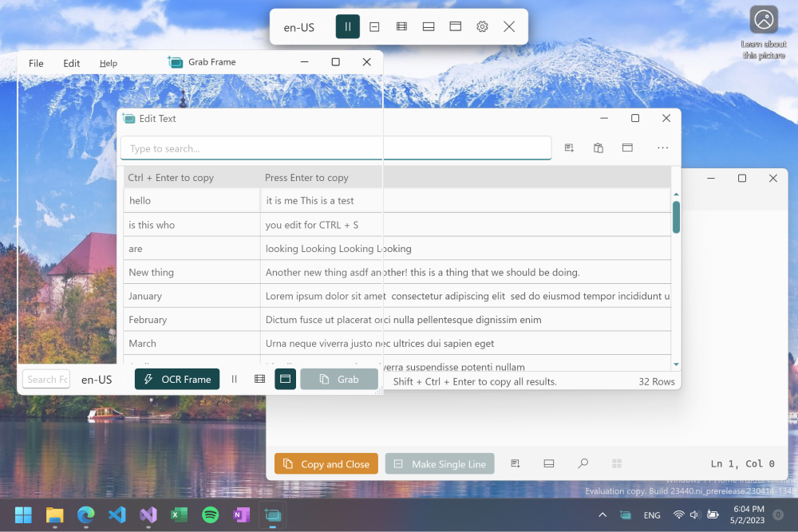The image size is (798, 532).
Task: Open the ellipsis options menu in Edit Text
Action: tap(662, 148)
